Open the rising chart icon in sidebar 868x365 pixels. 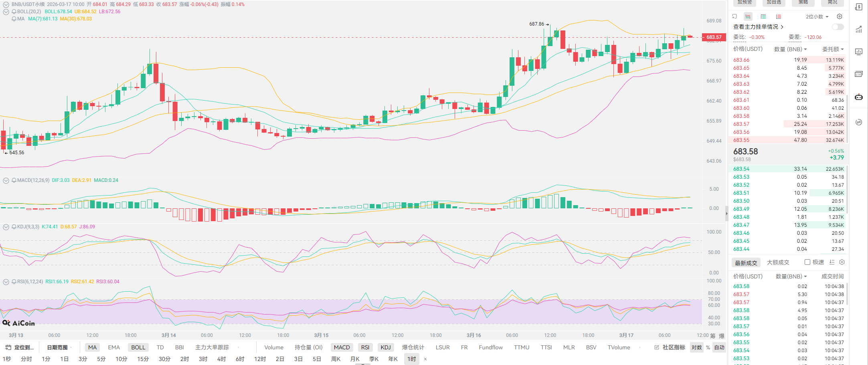coord(859,30)
